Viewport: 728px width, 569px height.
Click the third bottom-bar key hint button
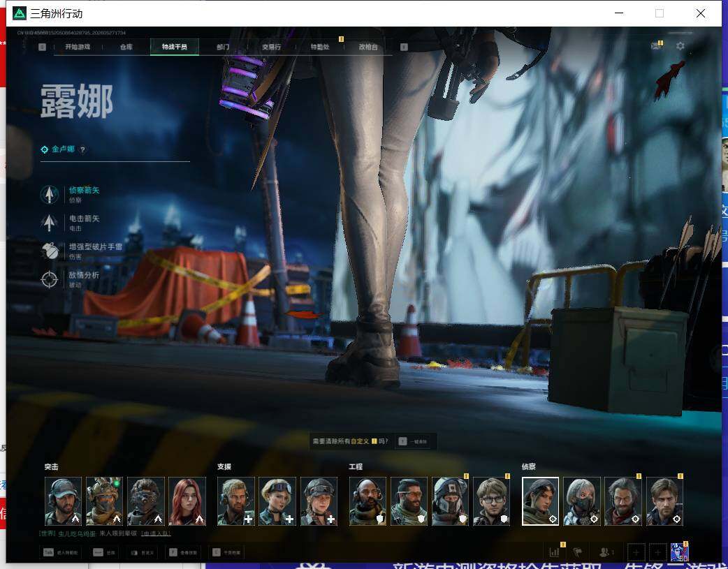[142, 552]
